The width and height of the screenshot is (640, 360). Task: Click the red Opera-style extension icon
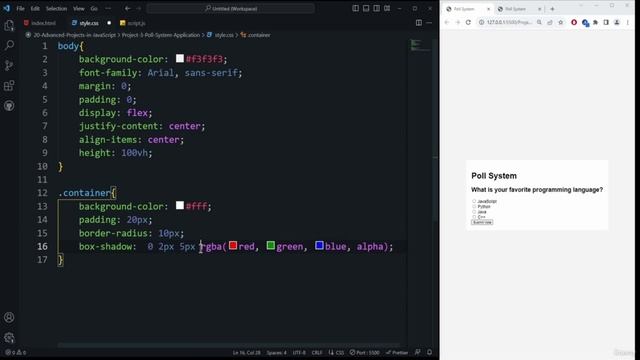point(574,22)
